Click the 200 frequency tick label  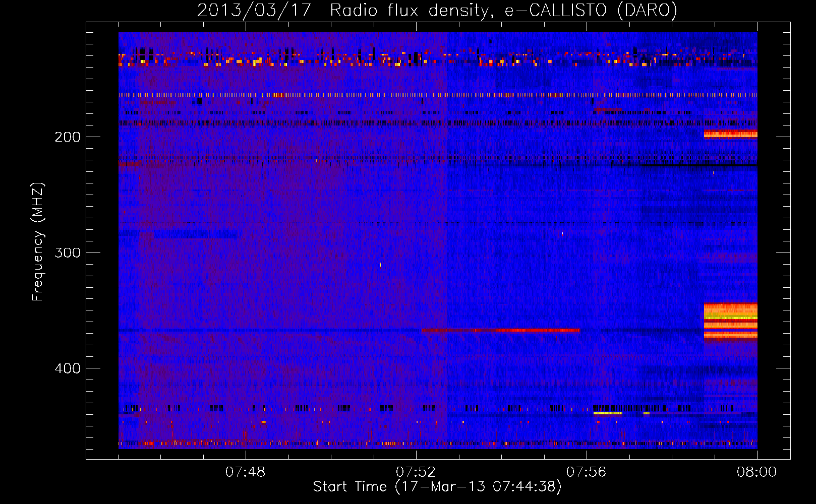(68, 137)
